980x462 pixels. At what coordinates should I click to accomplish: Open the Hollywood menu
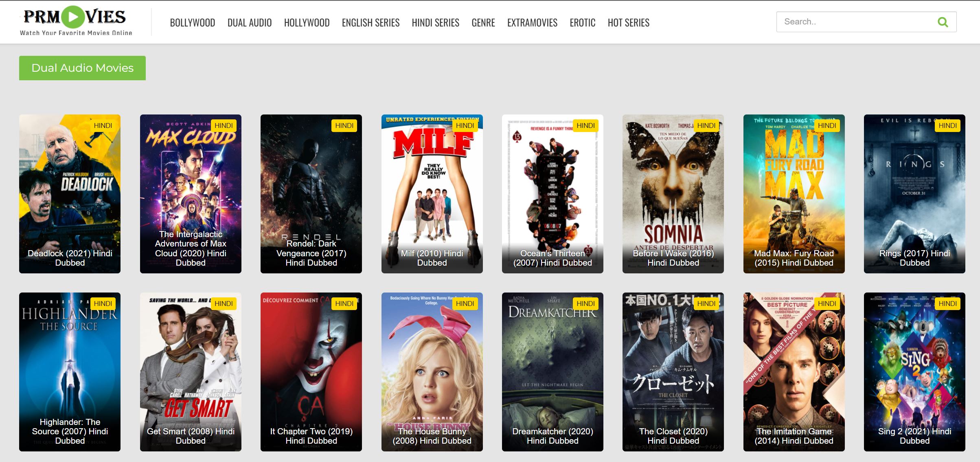click(x=307, y=23)
